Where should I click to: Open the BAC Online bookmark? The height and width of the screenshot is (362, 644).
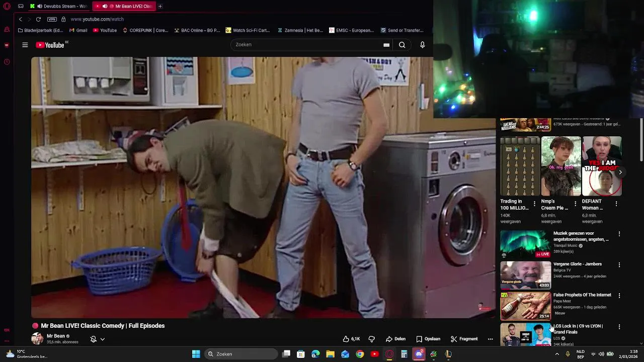click(197, 30)
